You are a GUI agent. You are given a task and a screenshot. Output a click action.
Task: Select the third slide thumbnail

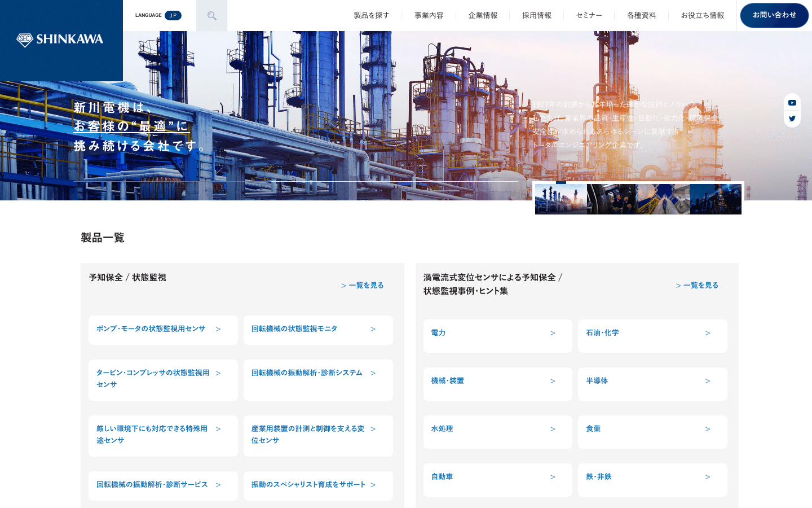click(x=664, y=199)
